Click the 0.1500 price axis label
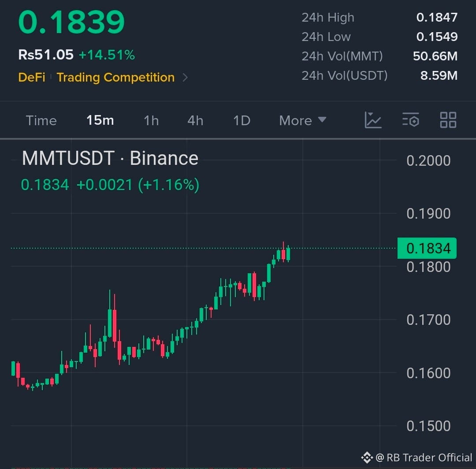Screen dimensions: 476x469 pos(428,426)
